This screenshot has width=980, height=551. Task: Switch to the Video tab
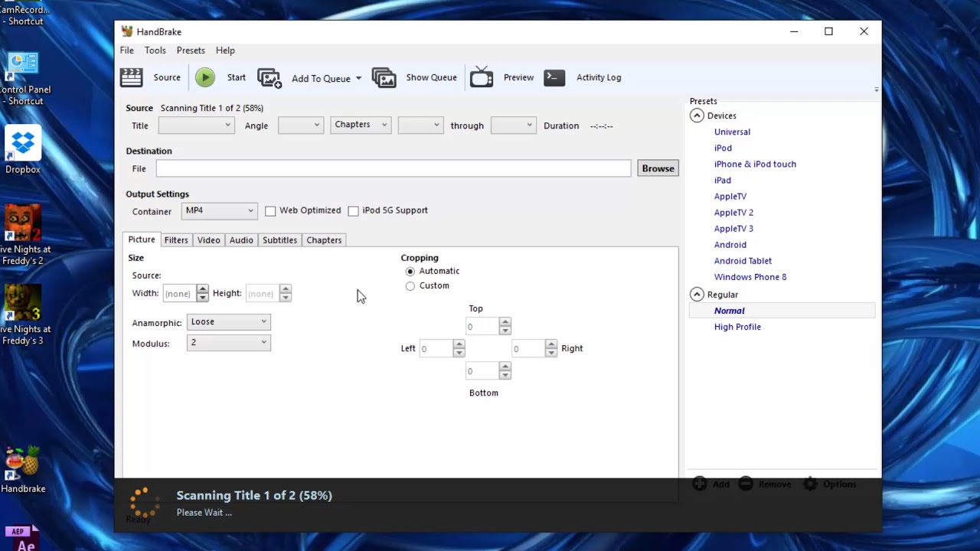click(x=209, y=240)
